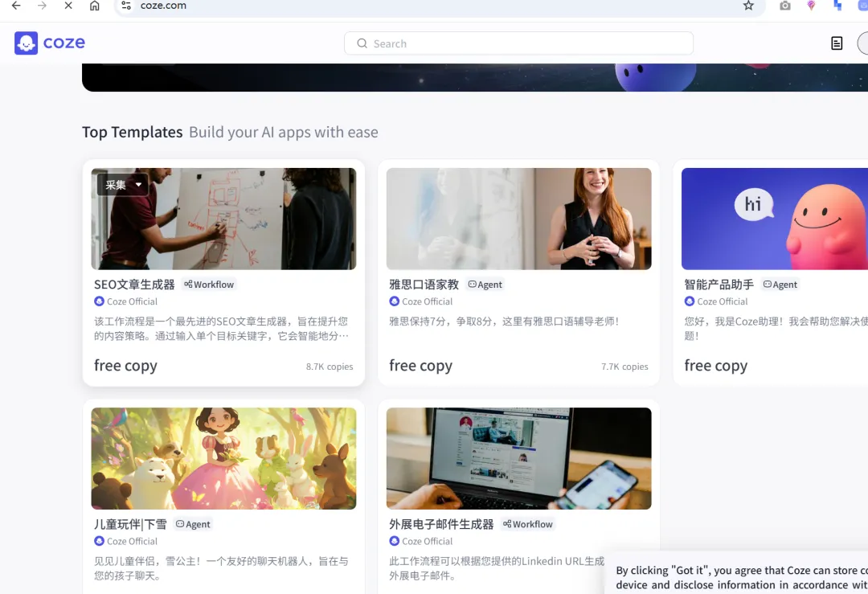Click the browser forward arrow

pos(42,6)
